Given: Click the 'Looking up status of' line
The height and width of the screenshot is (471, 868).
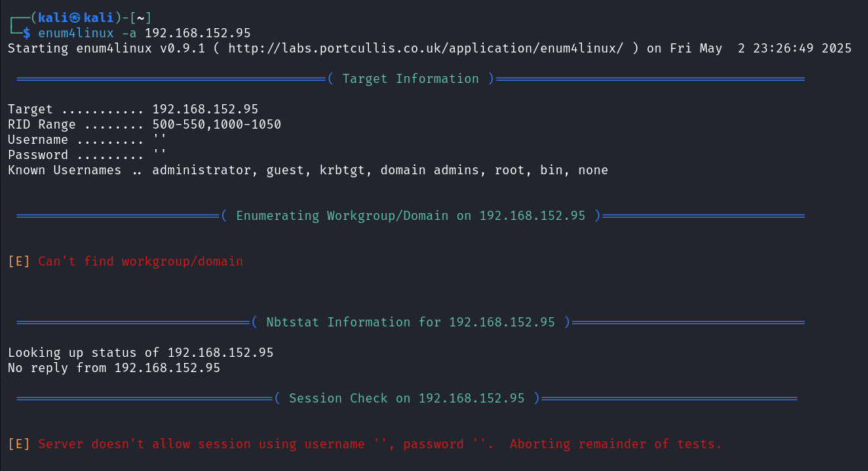Looking at the screenshot, I should [x=141, y=352].
